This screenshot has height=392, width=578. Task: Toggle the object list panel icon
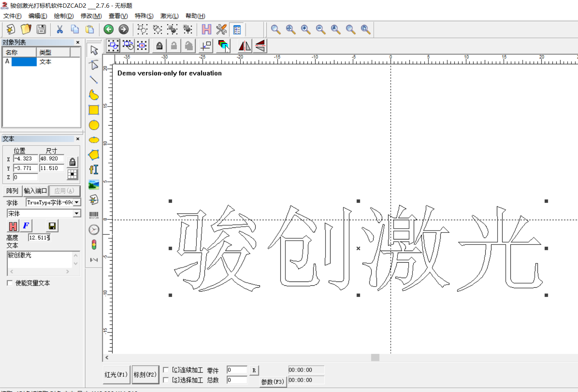pyautogui.click(x=237, y=29)
